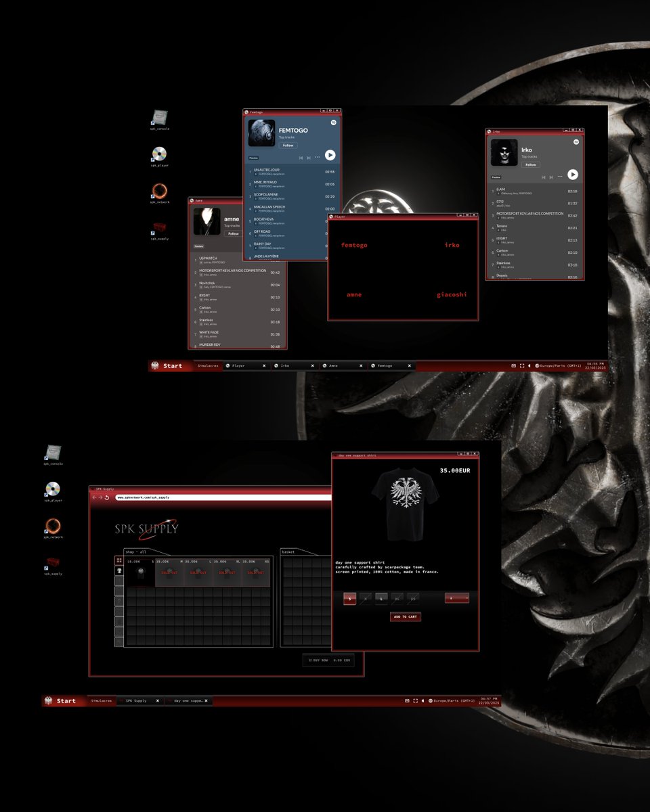
Task: Click the back arrow in the browser toolbar
Action: click(x=94, y=497)
